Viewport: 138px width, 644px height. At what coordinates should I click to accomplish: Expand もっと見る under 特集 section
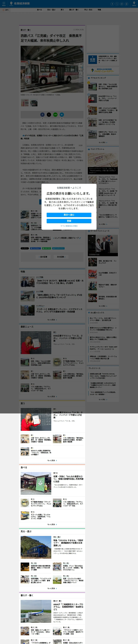[52, 320]
